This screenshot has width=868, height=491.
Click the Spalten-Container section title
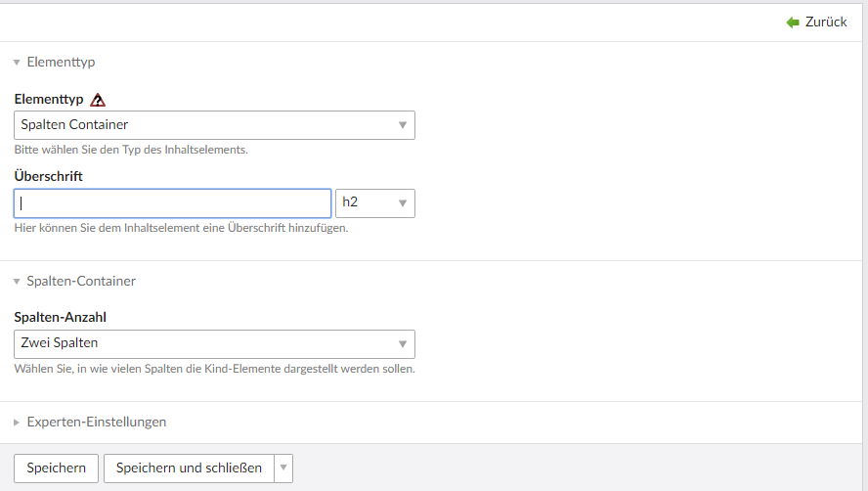click(x=81, y=282)
